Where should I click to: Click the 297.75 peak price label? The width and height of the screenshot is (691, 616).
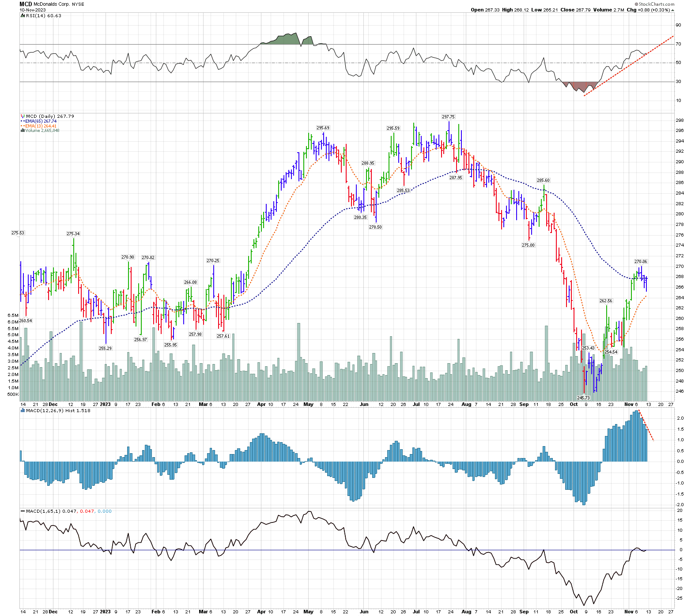(x=448, y=117)
